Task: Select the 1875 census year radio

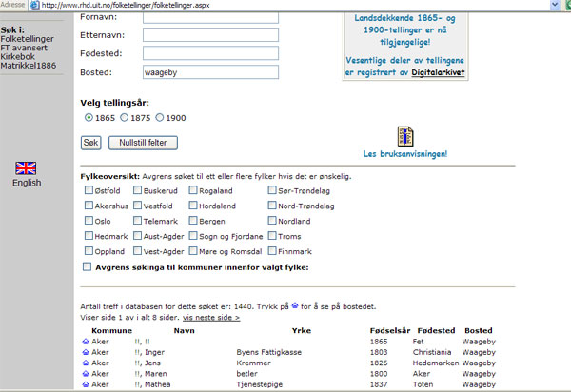Action: click(124, 118)
